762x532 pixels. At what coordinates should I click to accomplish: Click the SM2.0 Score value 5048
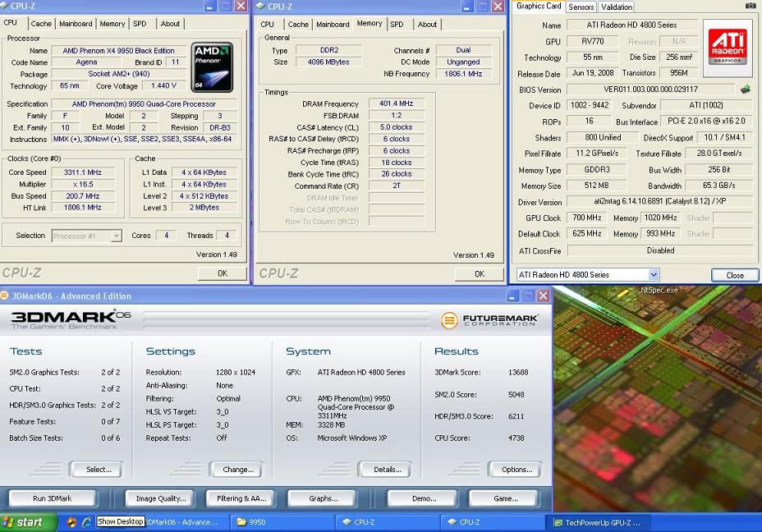(516, 395)
